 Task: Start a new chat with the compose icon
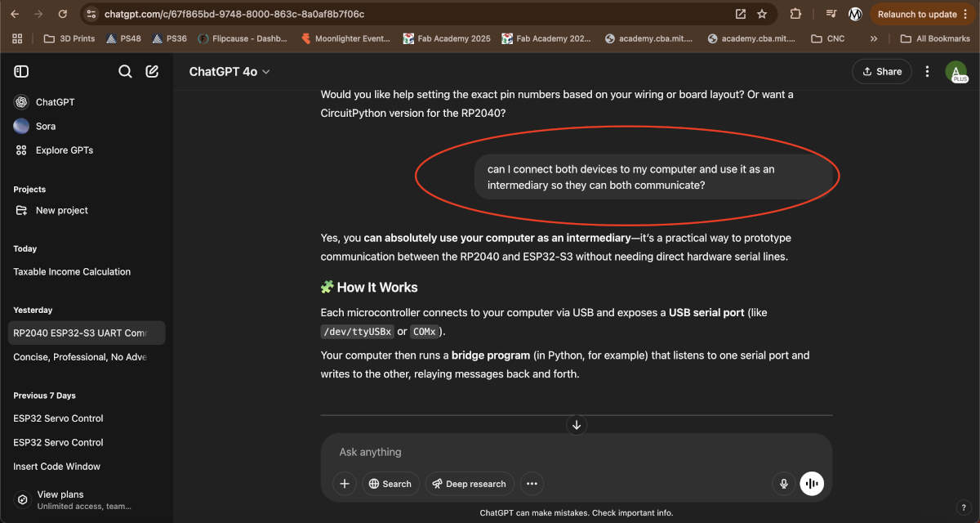click(x=152, y=72)
